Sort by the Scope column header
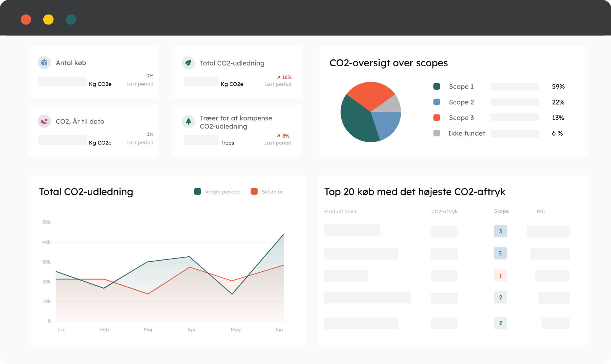The height and width of the screenshot is (364, 611). (501, 211)
